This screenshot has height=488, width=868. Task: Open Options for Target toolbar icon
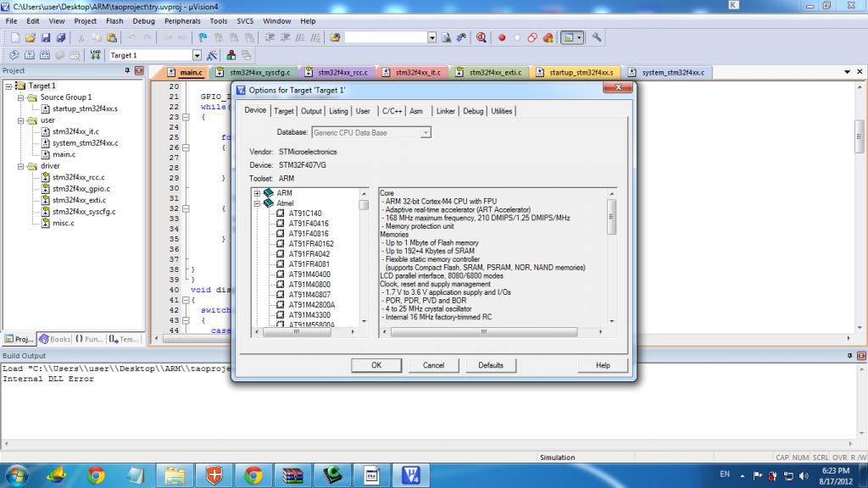211,55
